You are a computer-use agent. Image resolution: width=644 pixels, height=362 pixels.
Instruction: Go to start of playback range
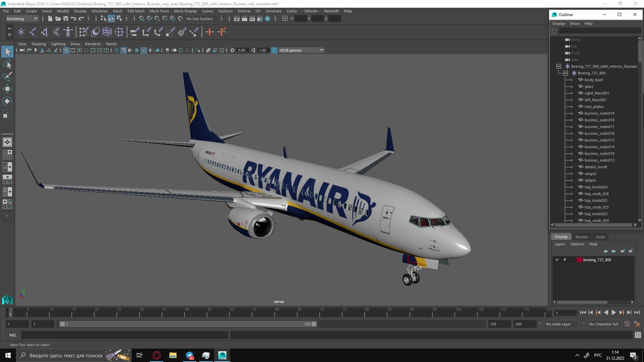[583, 312]
